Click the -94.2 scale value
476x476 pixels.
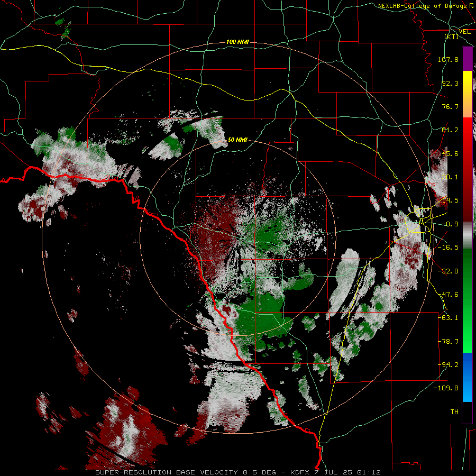point(448,365)
